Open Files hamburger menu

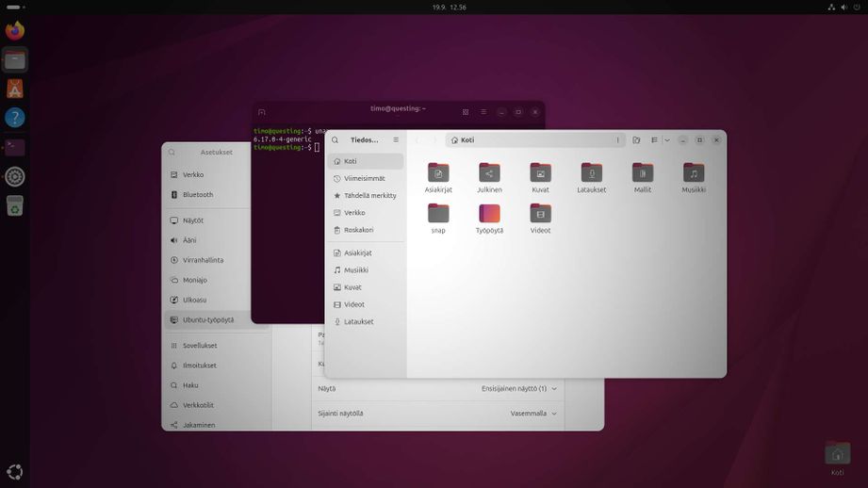click(396, 140)
